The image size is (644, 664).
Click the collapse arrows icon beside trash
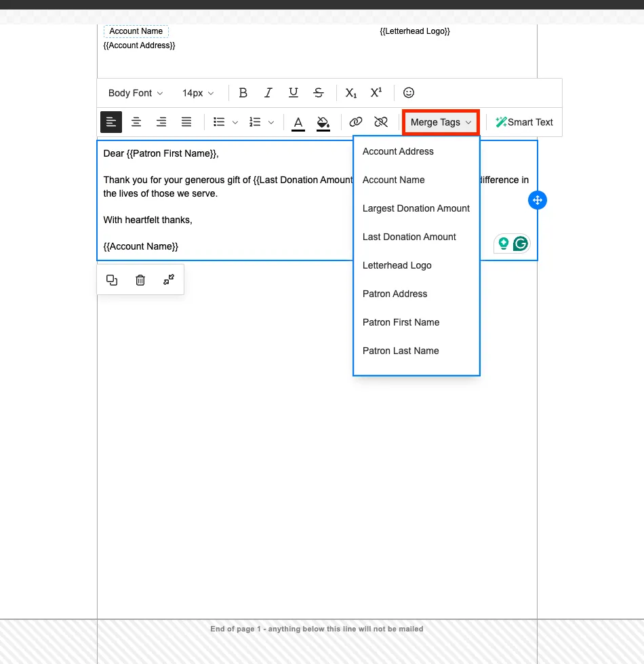168,280
